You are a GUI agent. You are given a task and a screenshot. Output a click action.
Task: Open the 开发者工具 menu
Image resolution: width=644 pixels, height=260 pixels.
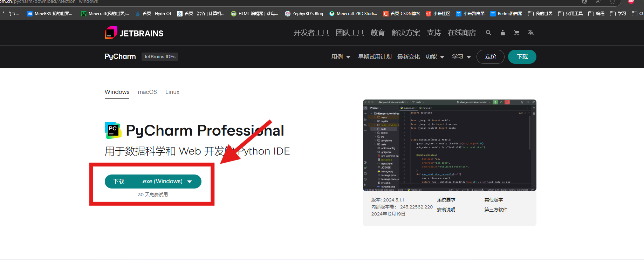[x=311, y=33]
